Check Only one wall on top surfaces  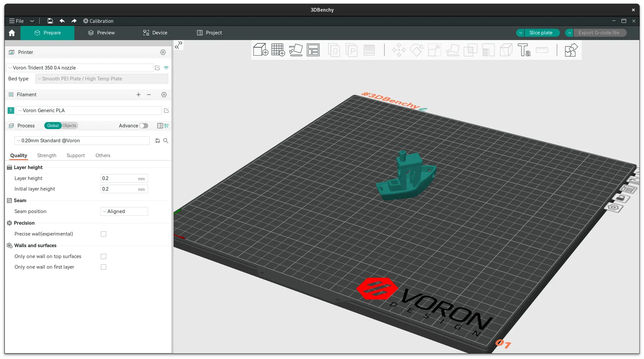coord(103,256)
